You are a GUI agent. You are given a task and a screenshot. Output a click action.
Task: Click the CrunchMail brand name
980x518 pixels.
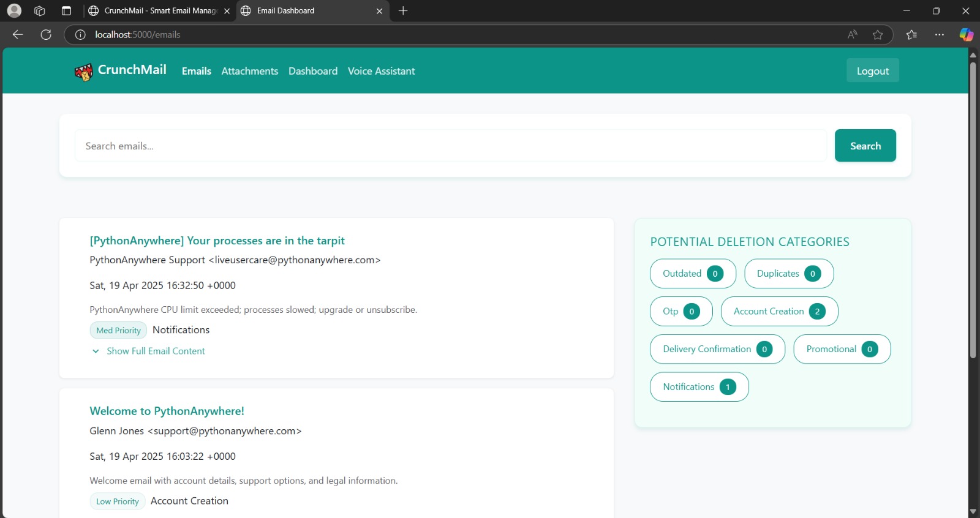pyautogui.click(x=132, y=70)
